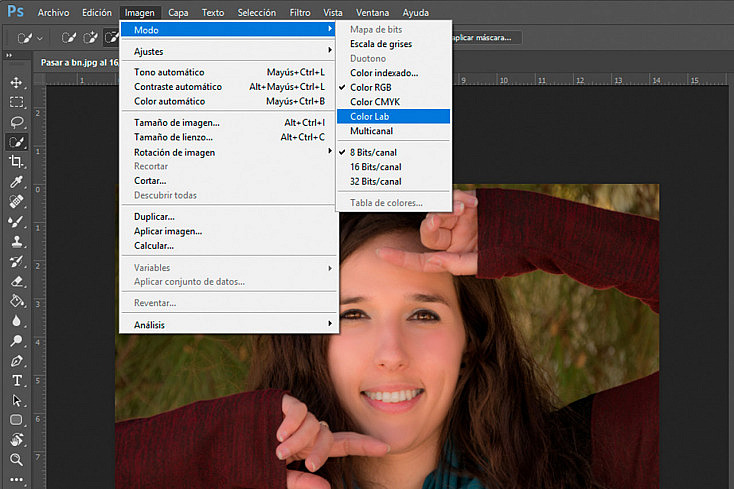734x489 pixels.
Task: Select the Zoom tool
Action: click(16, 460)
